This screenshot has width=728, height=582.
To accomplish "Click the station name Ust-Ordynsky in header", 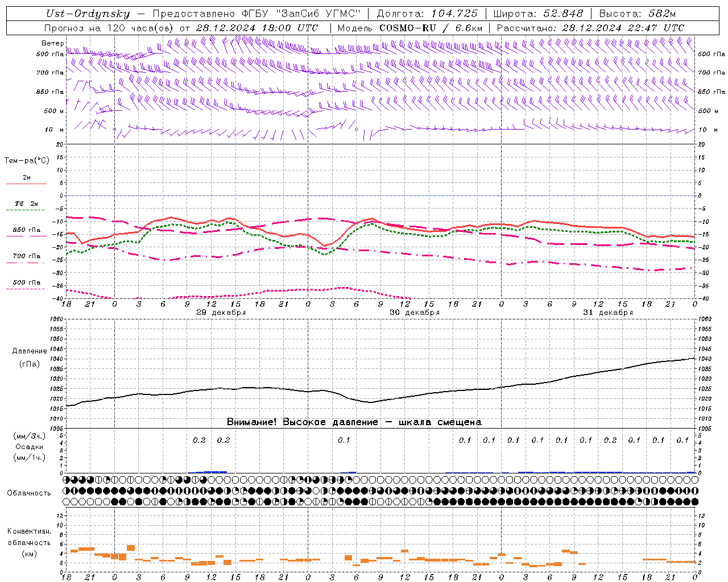I will 88,14.
